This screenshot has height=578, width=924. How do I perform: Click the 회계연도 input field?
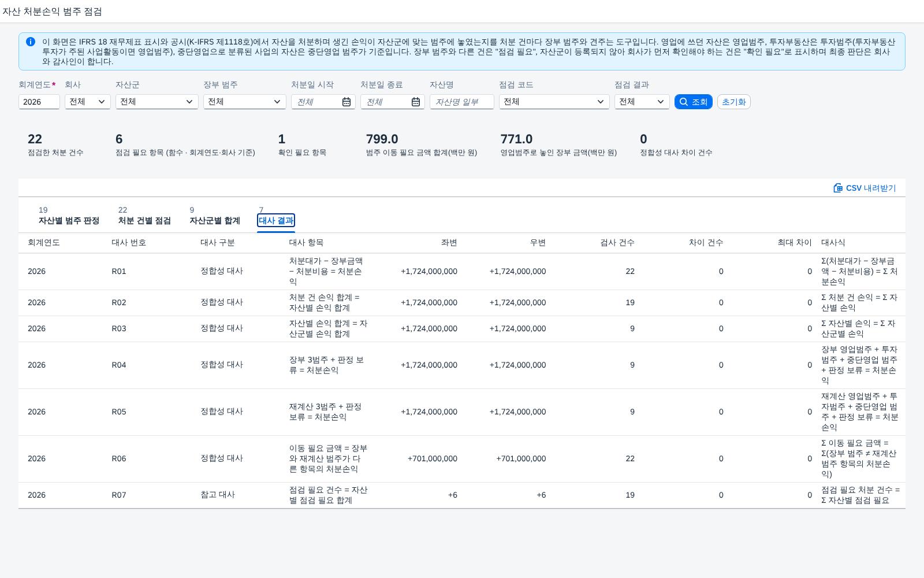coord(39,102)
